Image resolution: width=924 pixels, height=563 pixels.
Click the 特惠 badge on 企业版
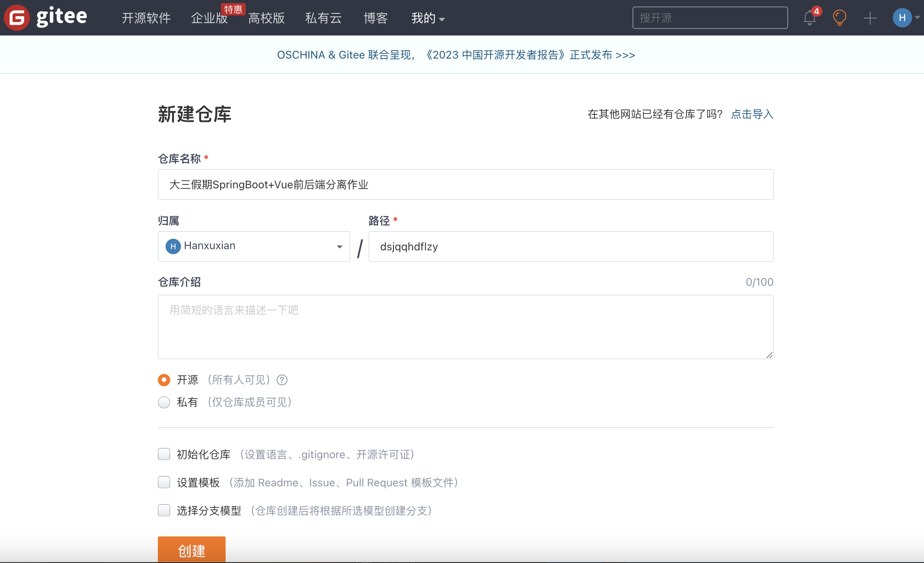click(233, 9)
